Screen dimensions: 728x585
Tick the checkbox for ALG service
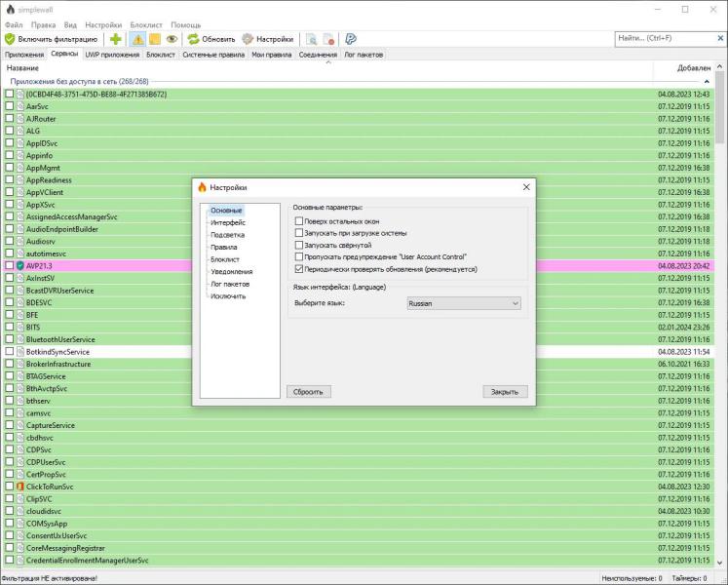coord(10,131)
